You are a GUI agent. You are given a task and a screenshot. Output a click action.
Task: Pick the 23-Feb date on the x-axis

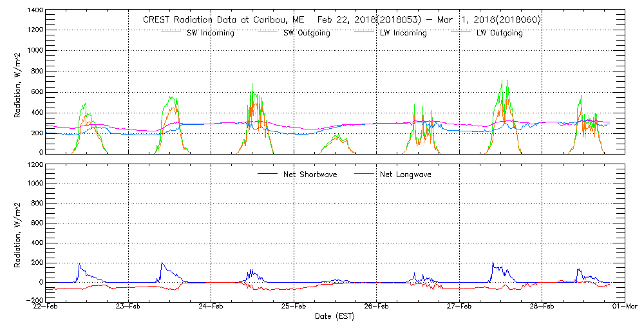coord(128,308)
